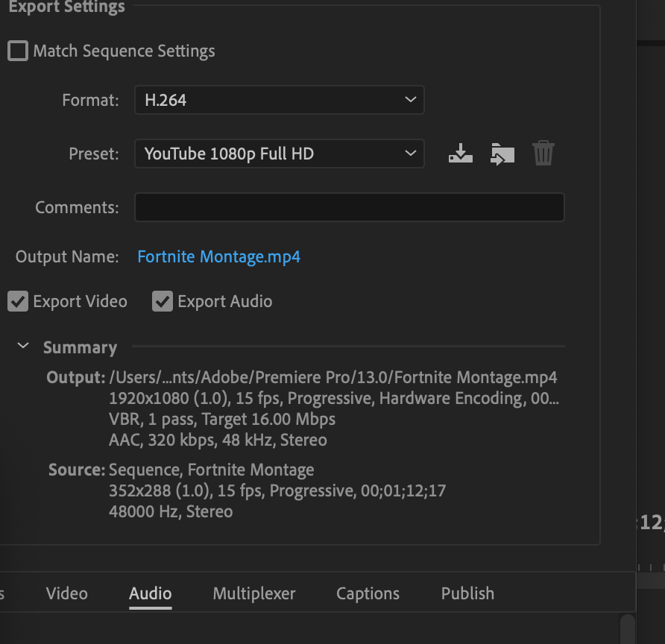Screen dimensions: 665x644
Task: Switch to the Video tab
Action: [x=67, y=593]
